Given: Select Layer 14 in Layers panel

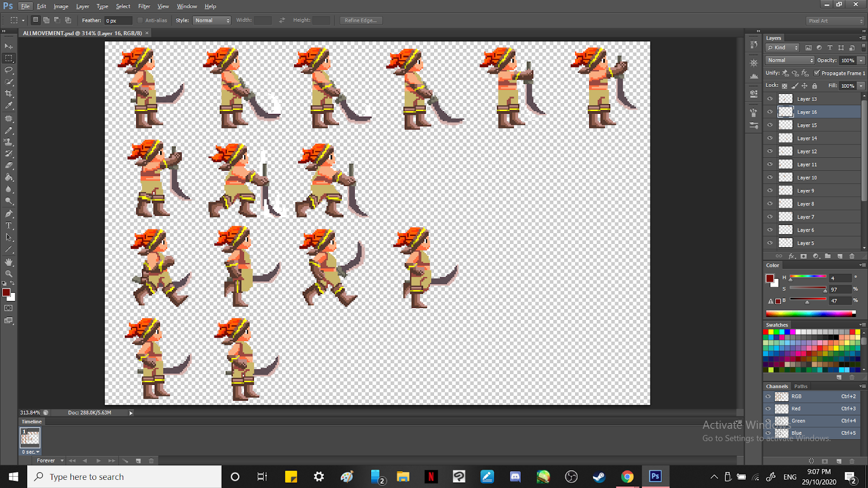Looking at the screenshot, I should pyautogui.click(x=812, y=138).
